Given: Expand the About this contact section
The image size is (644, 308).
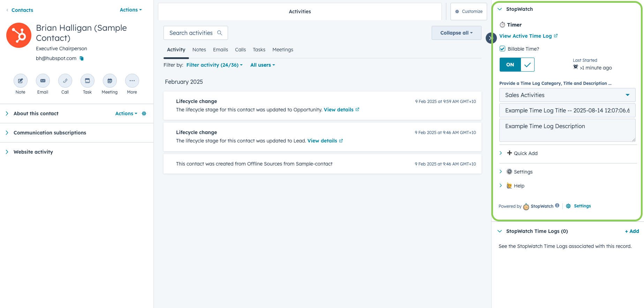Looking at the screenshot, I should click(x=7, y=113).
